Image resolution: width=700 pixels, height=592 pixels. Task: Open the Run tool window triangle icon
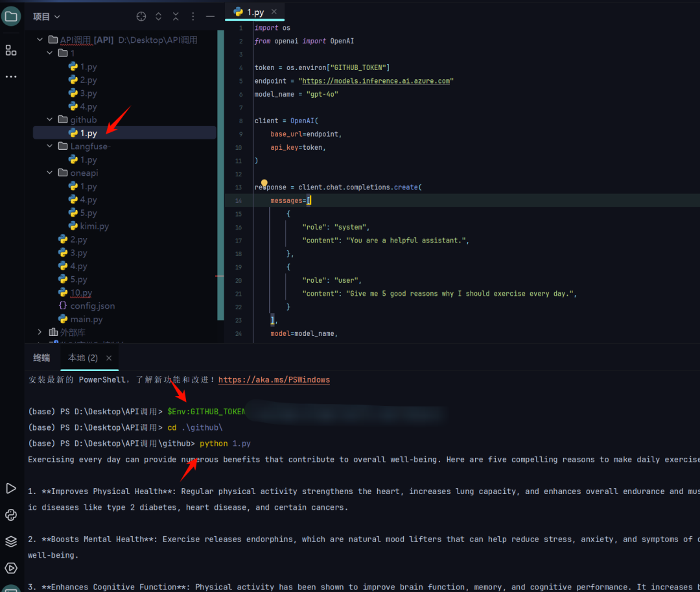pyautogui.click(x=11, y=488)
